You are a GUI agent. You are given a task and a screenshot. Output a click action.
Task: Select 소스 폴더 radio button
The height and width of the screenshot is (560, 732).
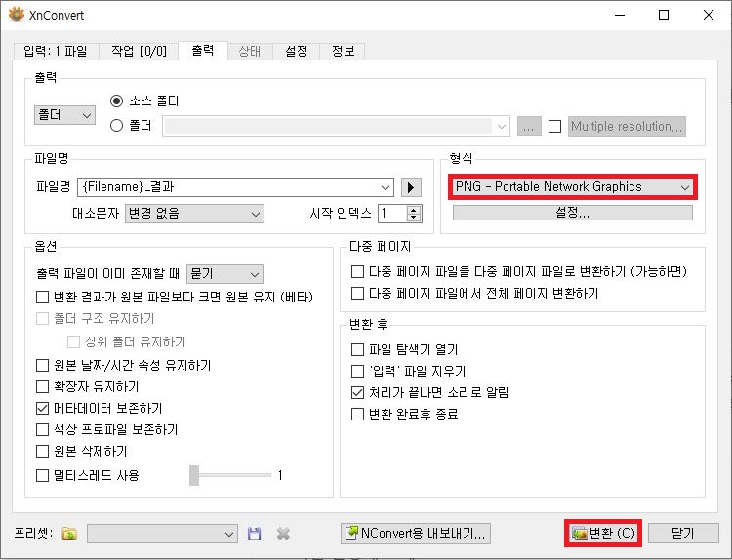117,100
